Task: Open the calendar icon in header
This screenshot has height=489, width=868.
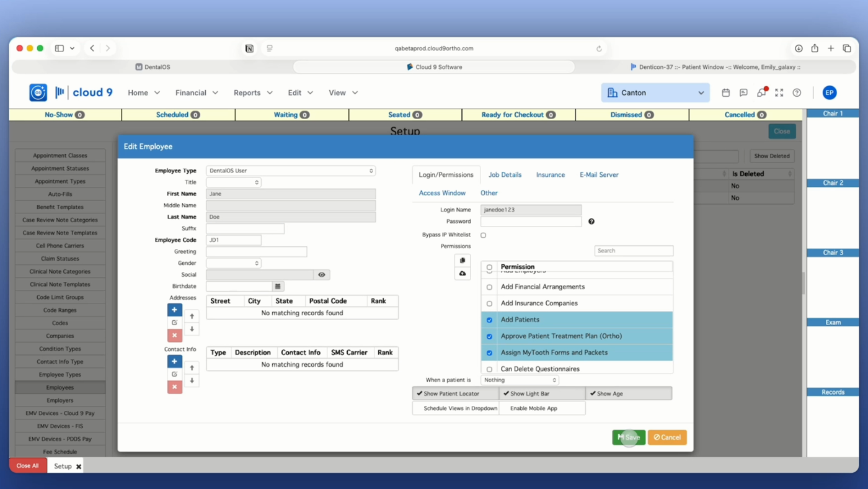Action: pos(726,92)
